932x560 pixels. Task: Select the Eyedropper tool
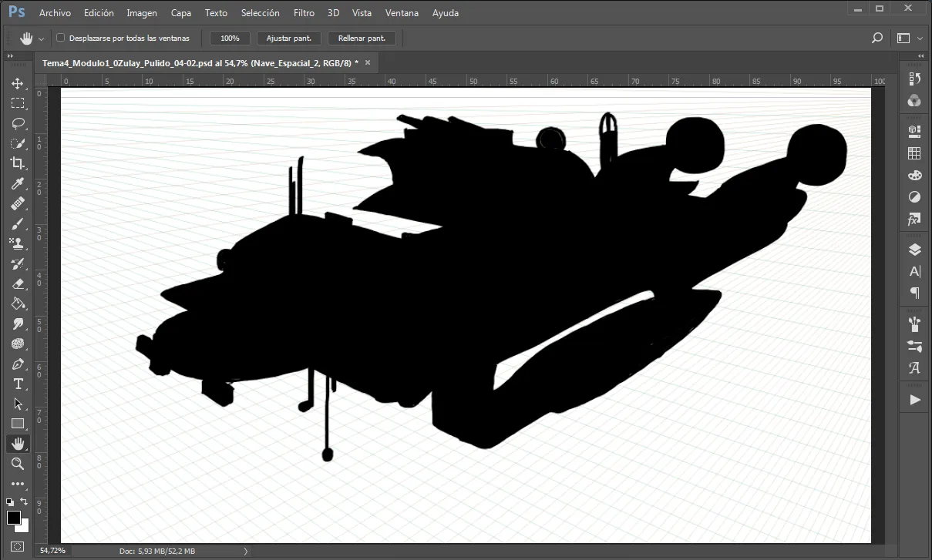tap(18, 183)
